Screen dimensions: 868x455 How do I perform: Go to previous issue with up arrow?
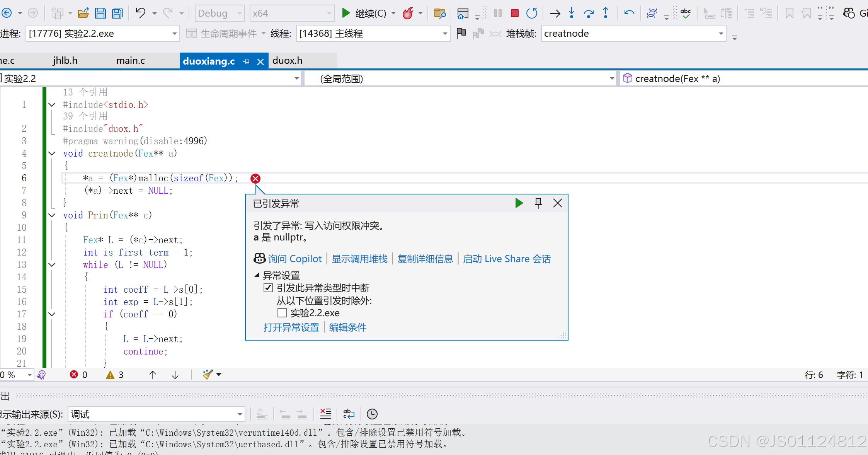click(153, 375)
